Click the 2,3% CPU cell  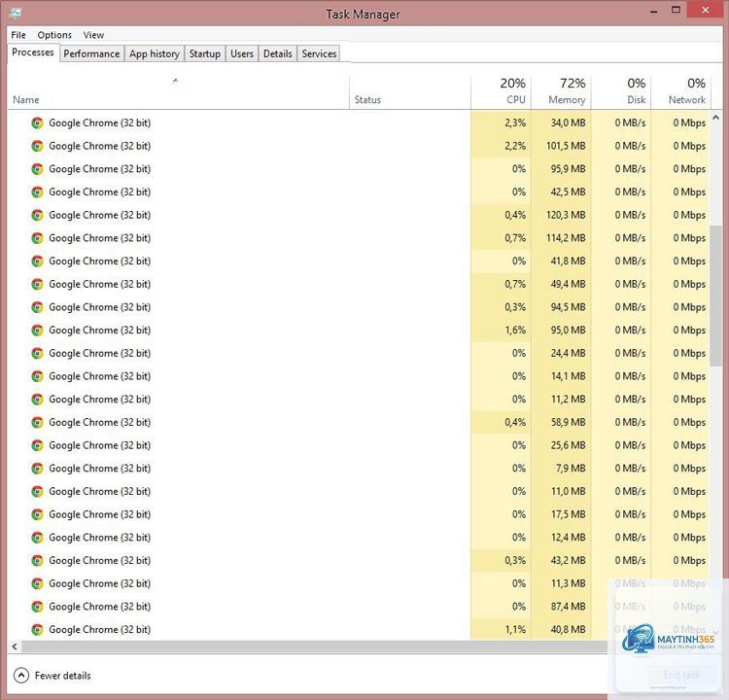[x=501, y=122]
